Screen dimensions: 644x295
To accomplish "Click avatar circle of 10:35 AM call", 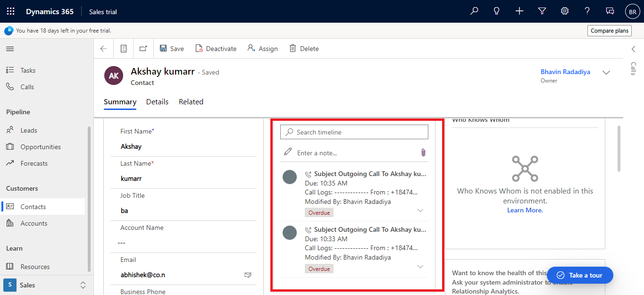I will [x=290, y=177].
